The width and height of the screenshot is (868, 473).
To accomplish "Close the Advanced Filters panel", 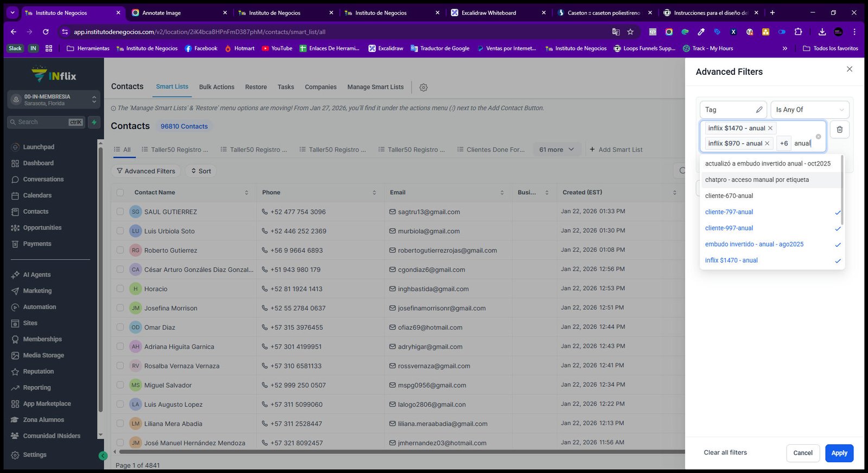I will coord(850,69).
